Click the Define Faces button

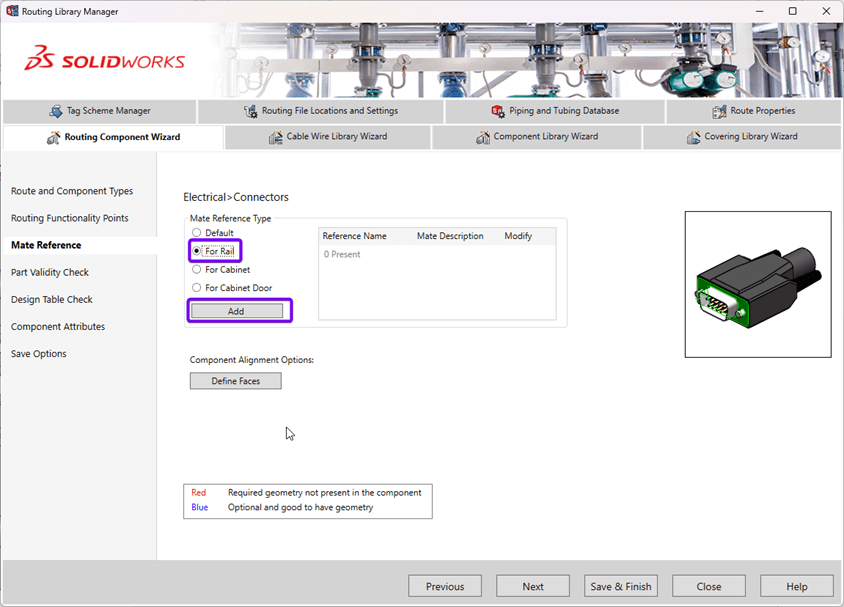pyautogui.click(x=235, y=381)
